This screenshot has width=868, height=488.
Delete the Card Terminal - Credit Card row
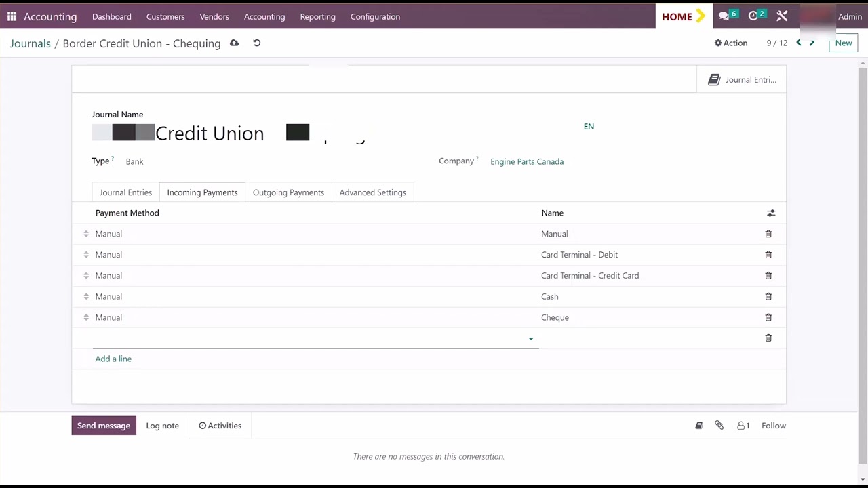[768, 276]
